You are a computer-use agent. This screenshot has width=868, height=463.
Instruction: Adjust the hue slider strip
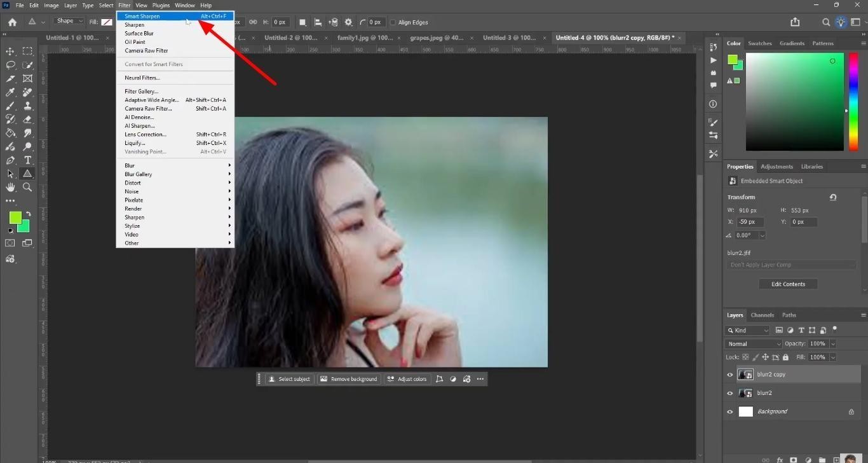coord(854,101)
